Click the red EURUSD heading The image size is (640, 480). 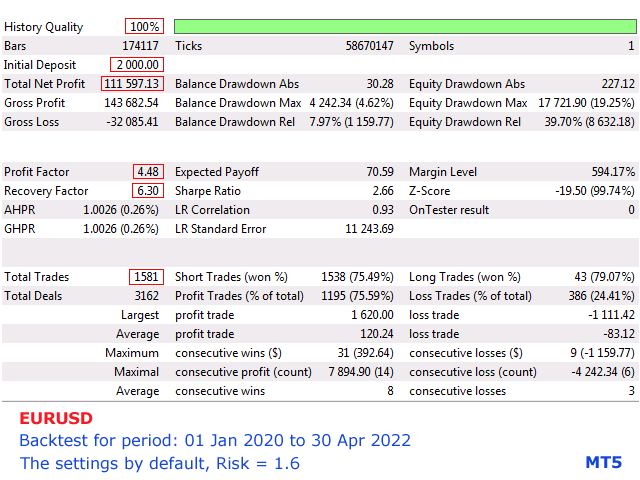coord(56,418)
